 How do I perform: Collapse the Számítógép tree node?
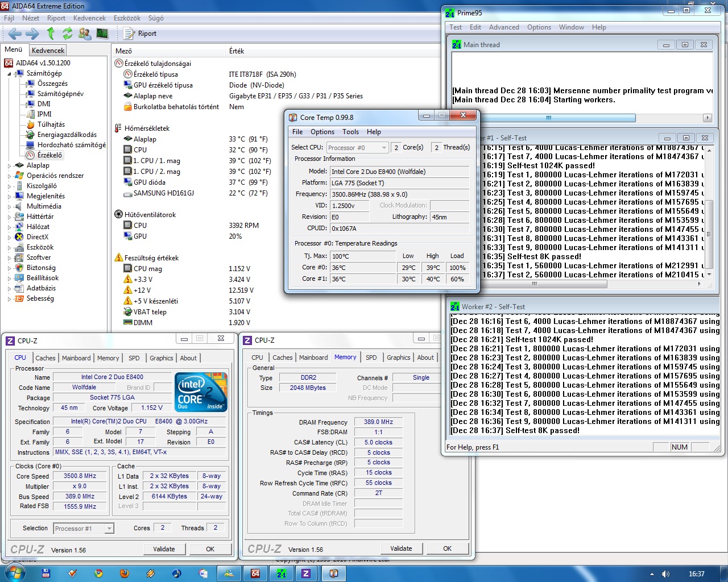(x=9, y=74)
